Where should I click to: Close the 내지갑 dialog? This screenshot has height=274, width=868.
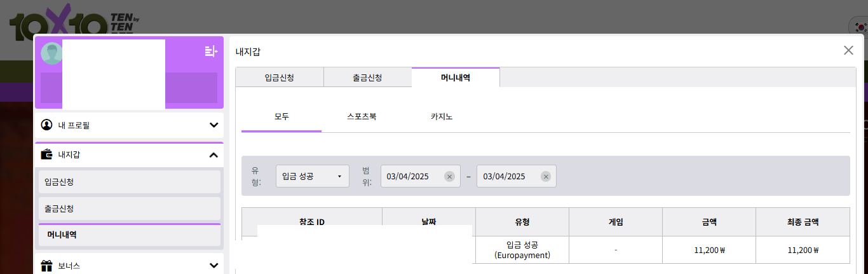click(x=848, y=50)
